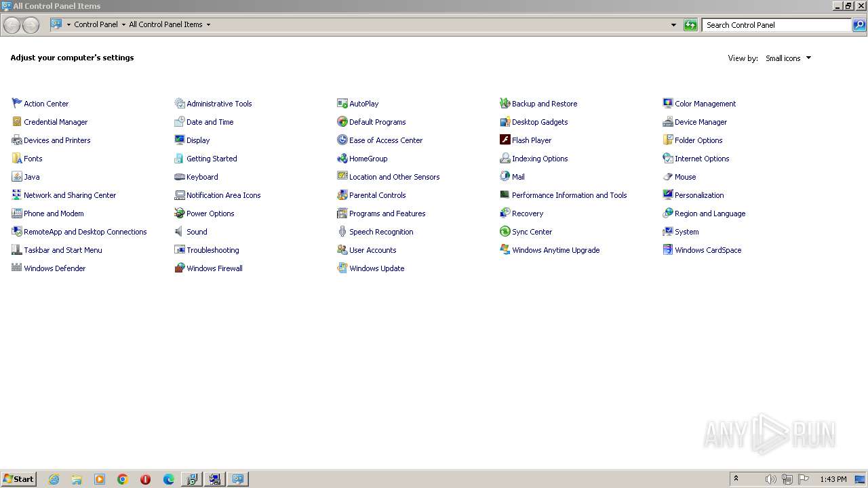Screen dimensions: 868x488
Task: Open the User Accounts link
Action: click(x=372, y=250)
